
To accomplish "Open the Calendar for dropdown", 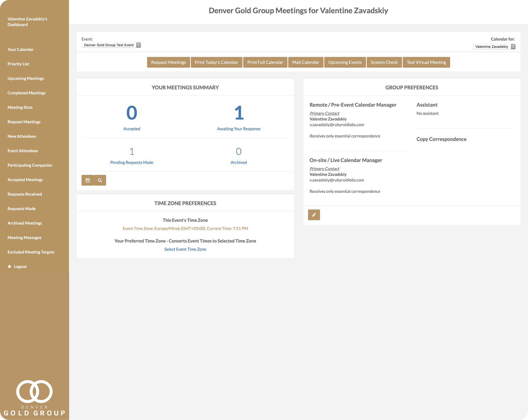I will click(x=494, y=47).
